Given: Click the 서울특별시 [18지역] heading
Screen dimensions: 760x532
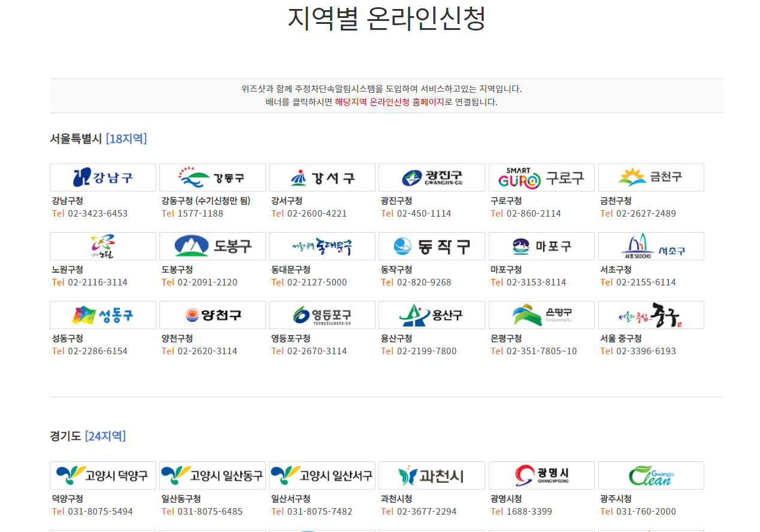Looking at the screenshot, I should 98,139.
